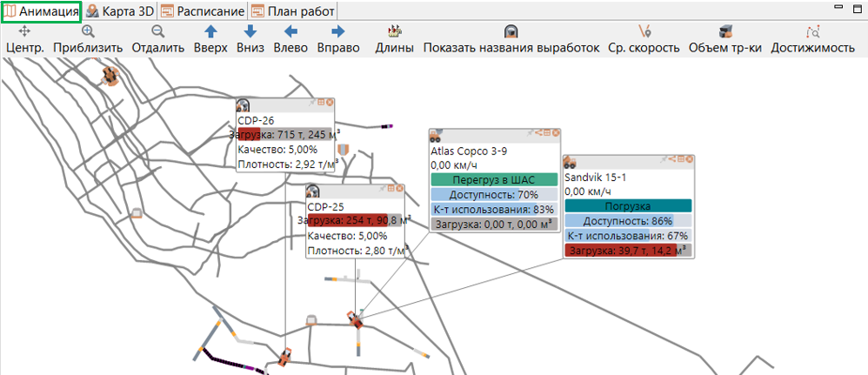This screenshot has width=868, height=375.
Task: Pan the map up with Вверх arrow
Action: click(x=210, y=39)
